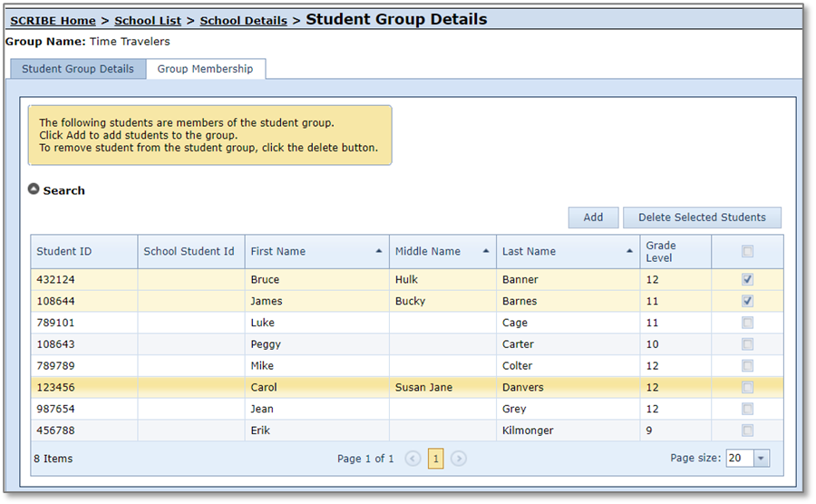Image resolution: width=816 pixels, height=504 pixels.
Task: Click the Page size input field
Action: [740, 459]
